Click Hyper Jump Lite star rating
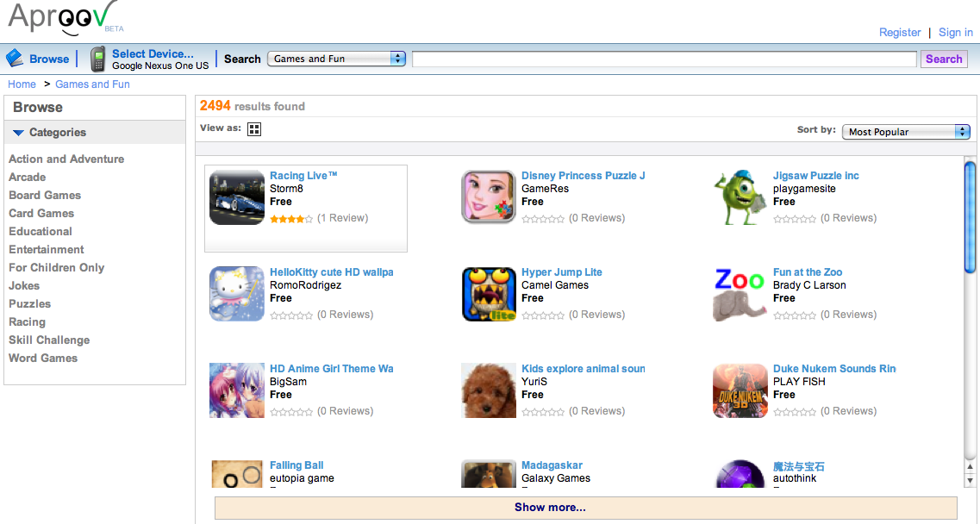 pyautogui.click(x=543, y=315)
